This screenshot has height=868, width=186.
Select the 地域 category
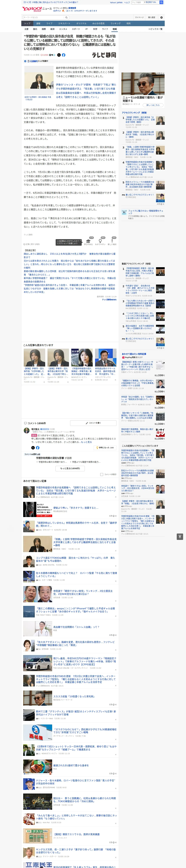click(x=114, y=29)
